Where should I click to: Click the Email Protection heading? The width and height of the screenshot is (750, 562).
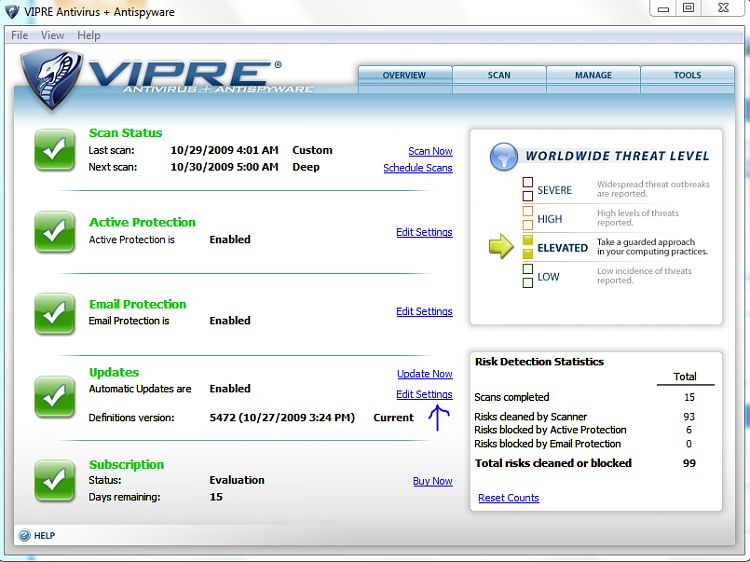tap(138, 305)
